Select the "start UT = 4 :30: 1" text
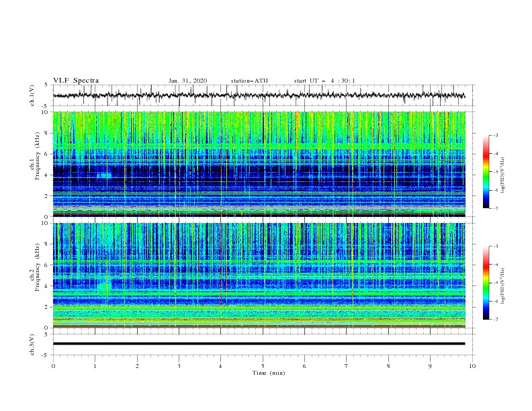Screen dimensions: 532x411 point(324,81)
